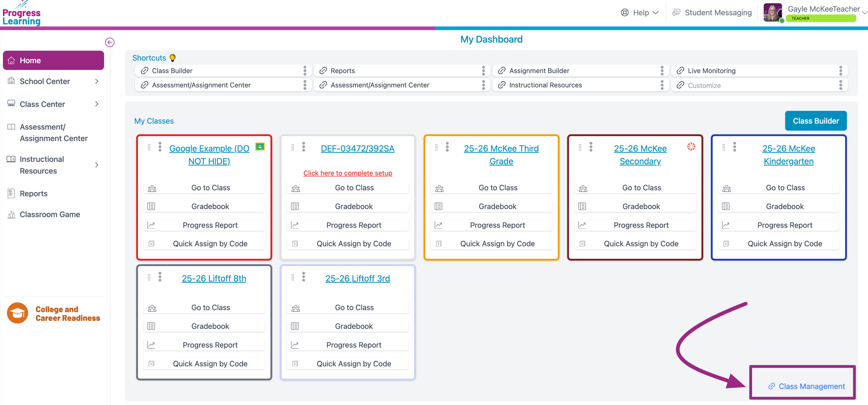Click the green TEACHER role badge
Screen dimensions: 868x405
coord(821,18)
